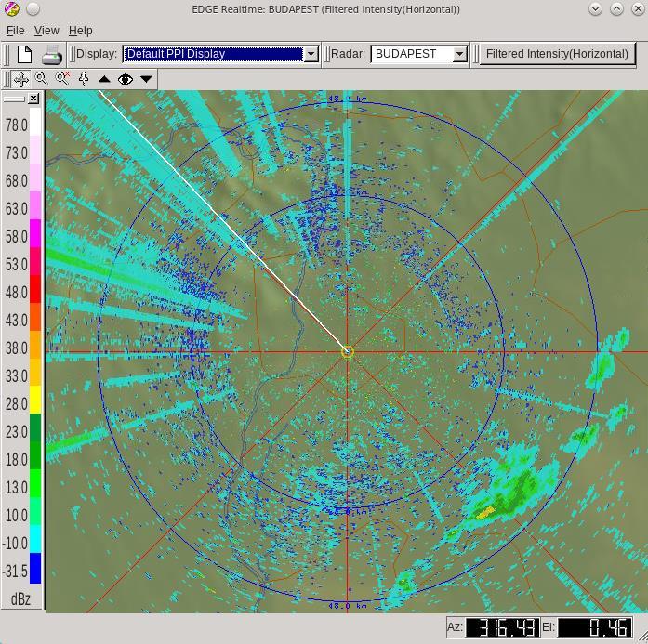
Task: Toggle the eye visibility icon in toolbar
Action: coord(126,79)
